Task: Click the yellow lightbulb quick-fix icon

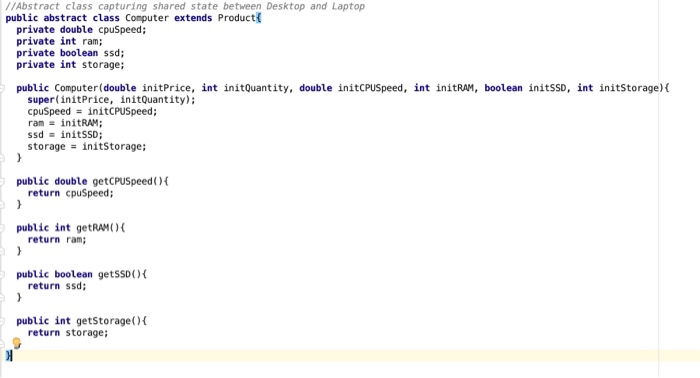Action: (17, 343)
